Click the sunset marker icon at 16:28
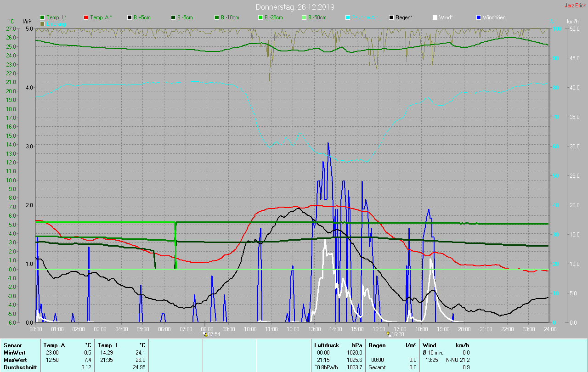 pos(388,334)
